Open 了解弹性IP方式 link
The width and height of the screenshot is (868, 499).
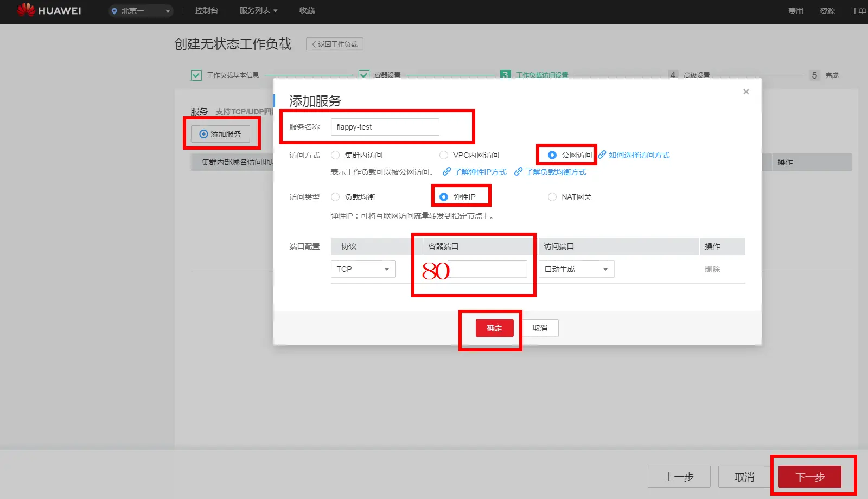(475, 172)
